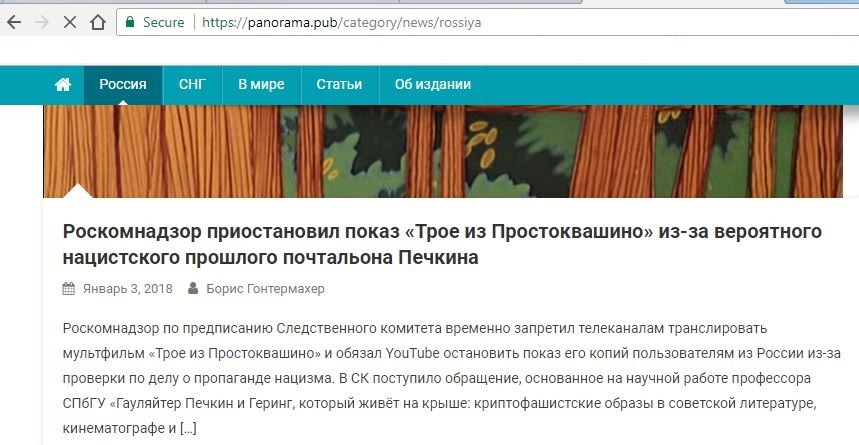Open the browser home page icon

pyautogui.click(x=98, y=22)
